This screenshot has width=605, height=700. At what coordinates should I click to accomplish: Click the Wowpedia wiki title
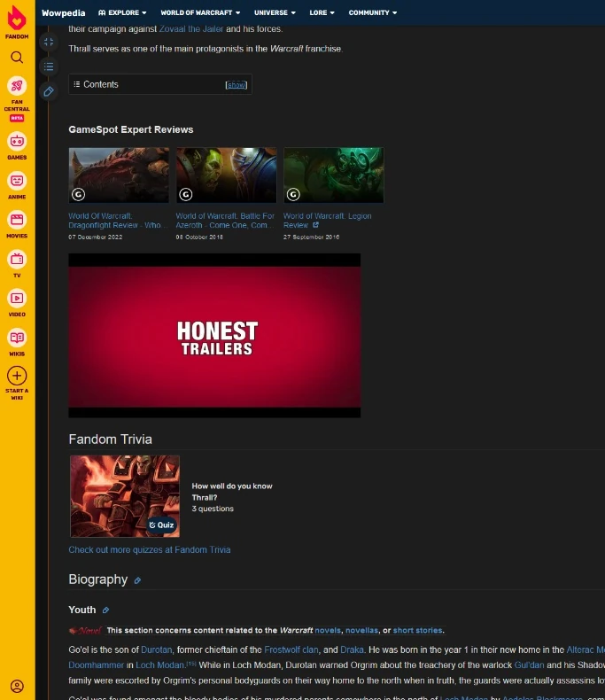point(64,13)
